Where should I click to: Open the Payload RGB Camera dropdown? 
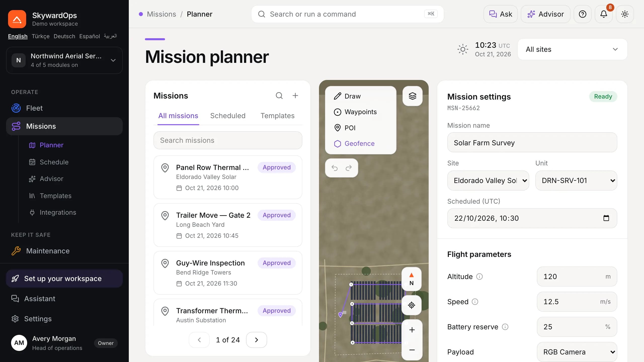[577, 352]
